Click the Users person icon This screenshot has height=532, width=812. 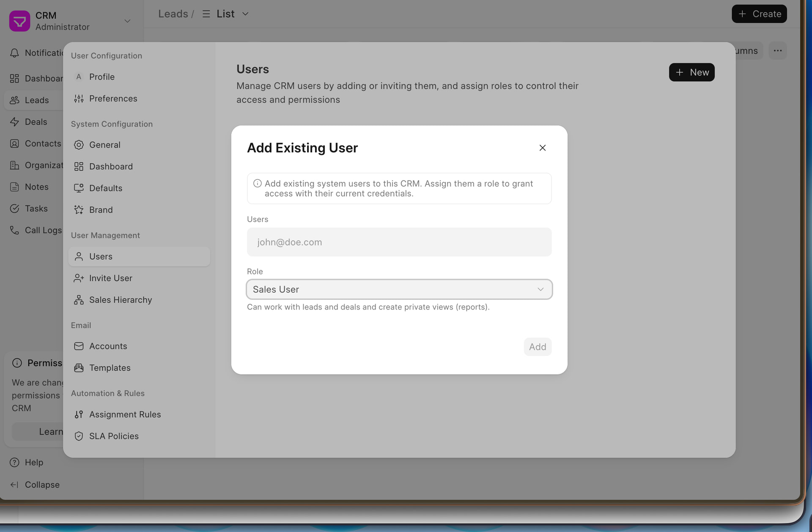pos(79,256)
